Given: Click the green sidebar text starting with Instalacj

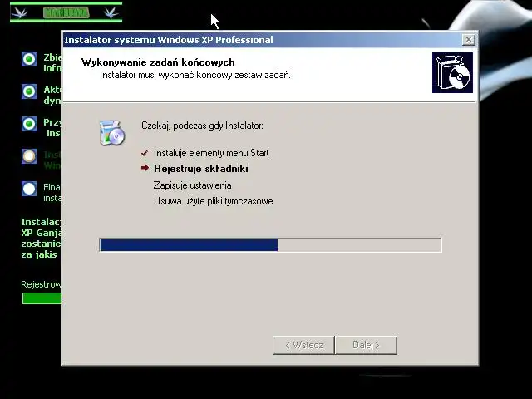Looking at the screenshot, I should point(42,239).
